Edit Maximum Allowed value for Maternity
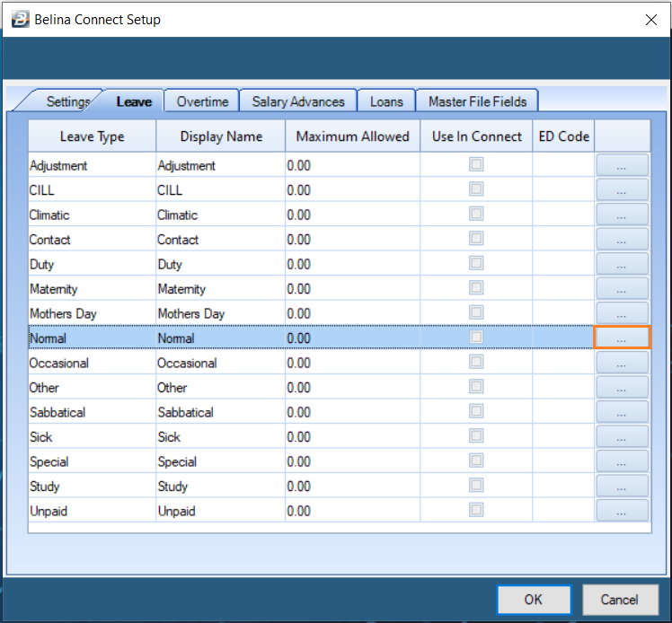 click(x=352, y=288)
